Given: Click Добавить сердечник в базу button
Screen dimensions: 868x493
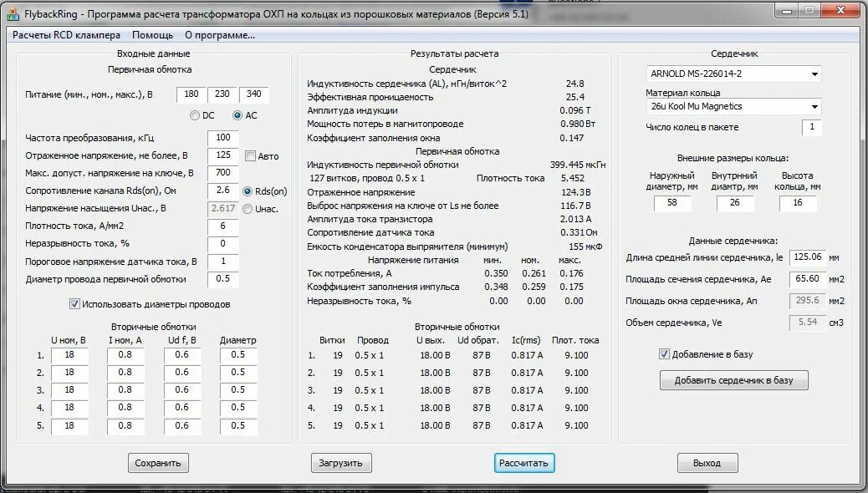Looking at the screenshot, I should pos(734,381).
